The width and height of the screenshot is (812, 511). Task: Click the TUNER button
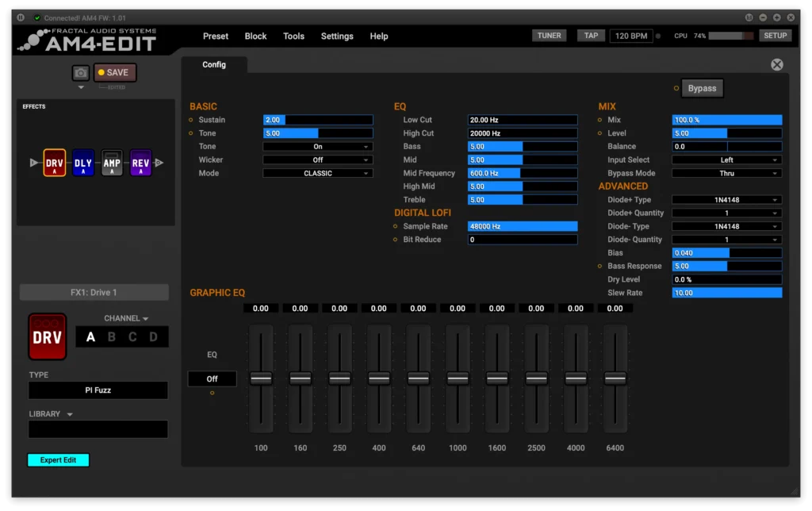click(x=550, y=36)
